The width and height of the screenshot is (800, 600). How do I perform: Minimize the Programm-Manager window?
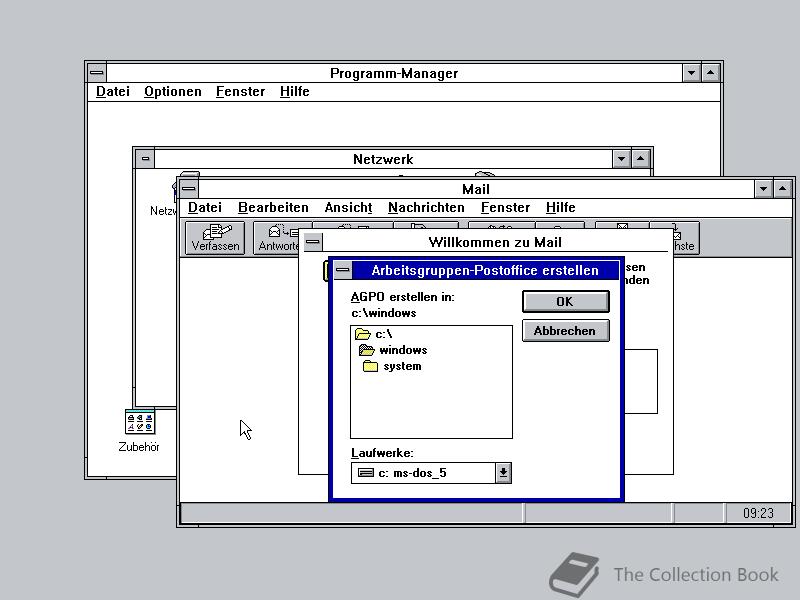(x=691, y=73)
